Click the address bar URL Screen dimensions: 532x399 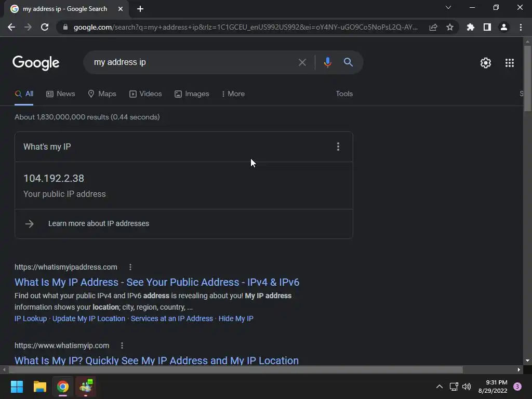(x=246, y=27)
